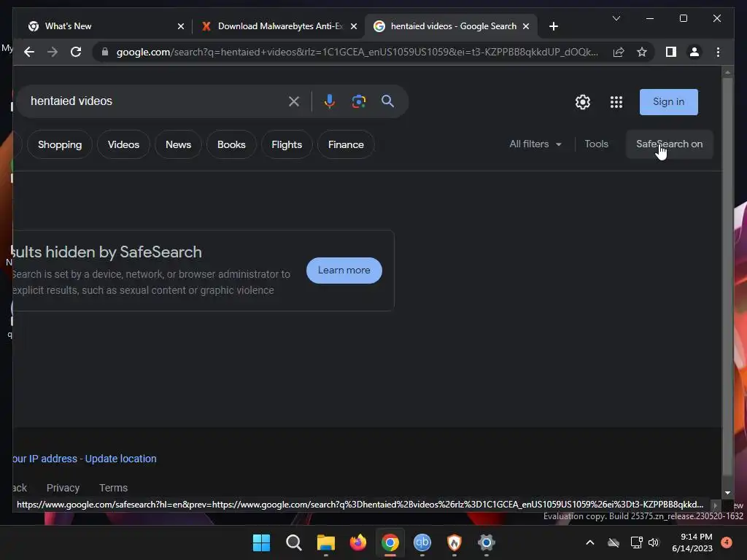This screenshot has height=560, width=747.
Task: Open tab search chevron in title bar
Action: point(616,18)
